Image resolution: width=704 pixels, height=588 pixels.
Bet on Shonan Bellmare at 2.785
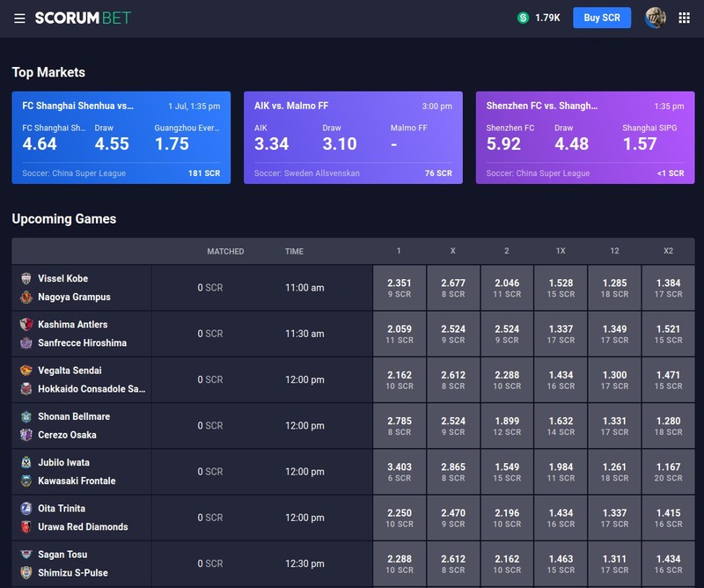point(400,426)
